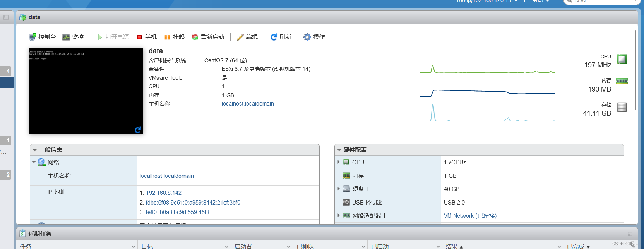Viewport: 644px width, 249px height.
Task: Click the network globe icon in 网络 row
Action: [x=41, y=162]
